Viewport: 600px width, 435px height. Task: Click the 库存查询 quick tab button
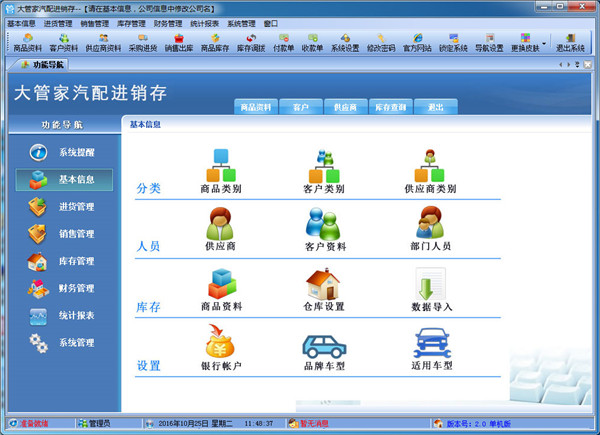point(391,107)
